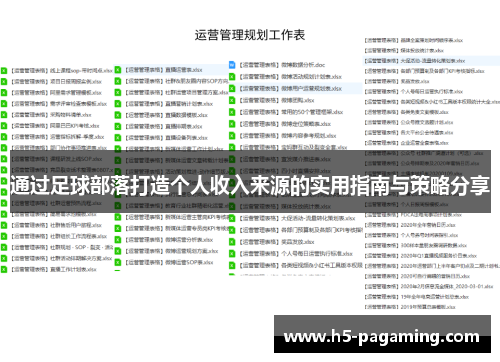Click the Word icon beside 微博数据分析.doc
This screenshot has width=500, height=362.
tap(232, 65)
